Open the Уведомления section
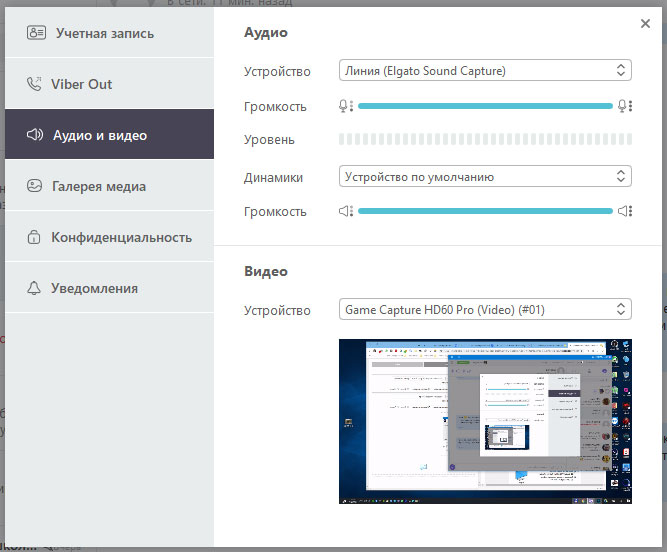Screen dimensions: 667x552 click(109, 287)
